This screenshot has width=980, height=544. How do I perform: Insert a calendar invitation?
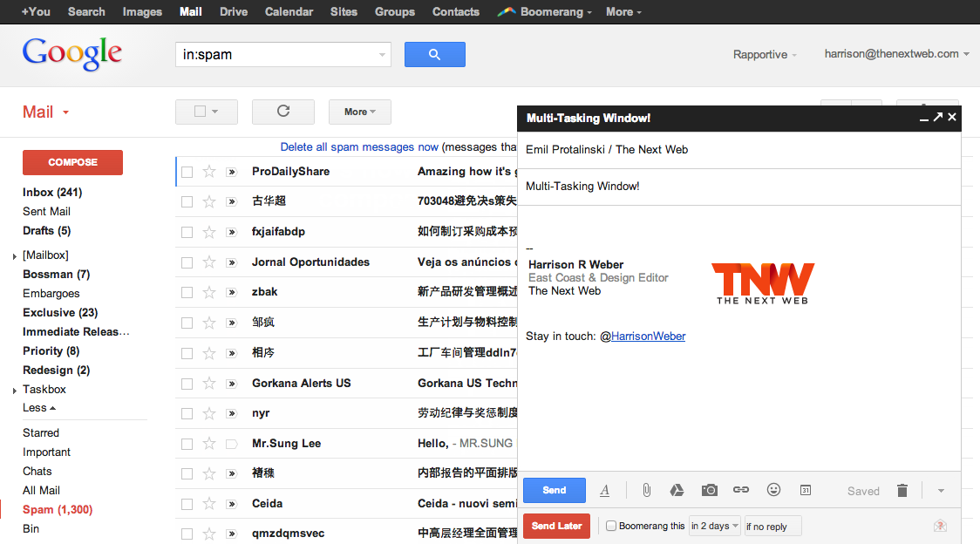click(805, 490)
